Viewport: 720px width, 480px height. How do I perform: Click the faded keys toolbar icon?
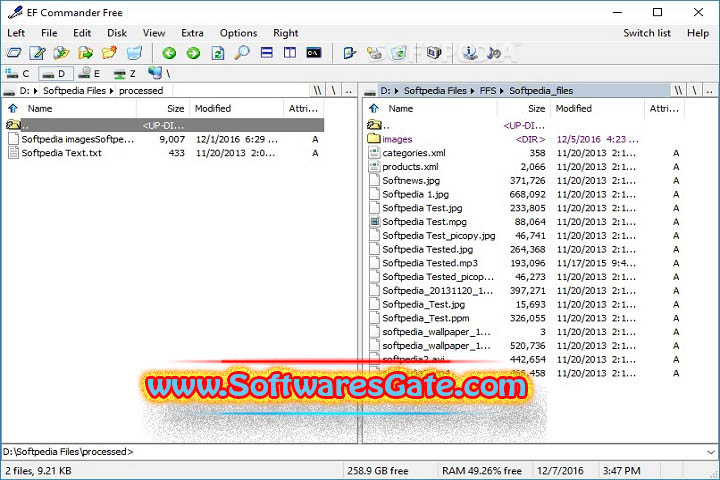pos(374,53)
